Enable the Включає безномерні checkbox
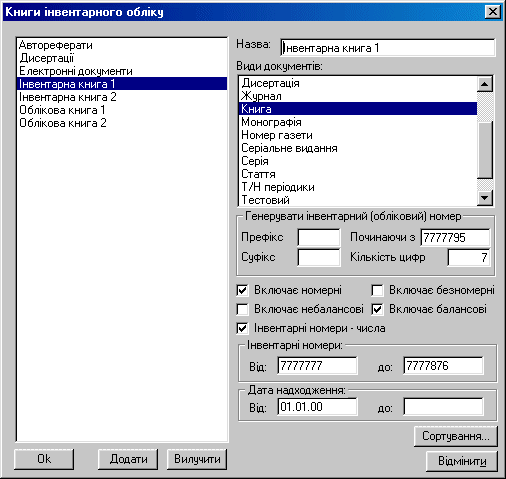Image resolution: width=506 pixels, height=479 pixels. pos(377,290)
